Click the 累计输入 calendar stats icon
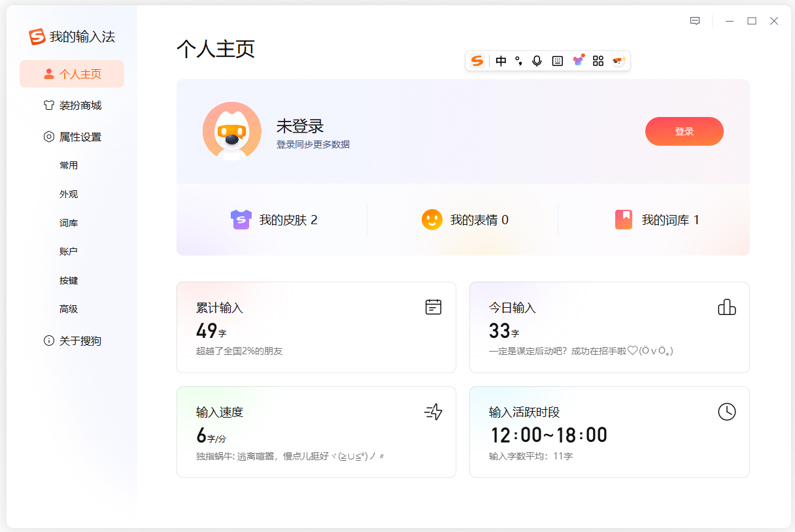This screenshot has height=532, width=795. tap(433, 307)
